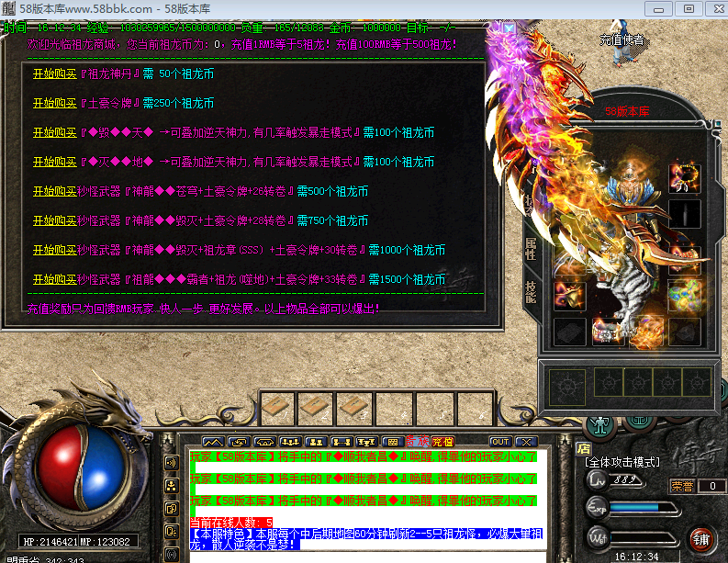Viewport: 728px width, 563px height.
Task: Click the broadcast signal icon left of chat
Action: point(172,554)
